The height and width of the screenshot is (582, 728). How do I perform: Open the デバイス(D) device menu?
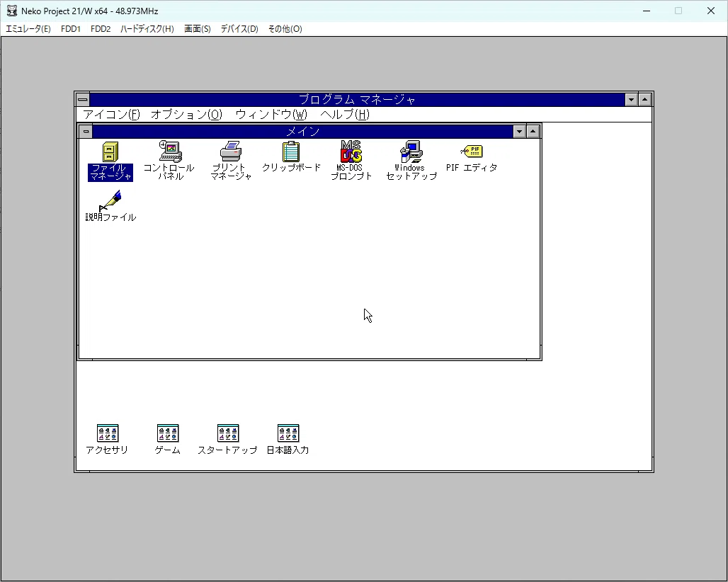click(239, 29)
